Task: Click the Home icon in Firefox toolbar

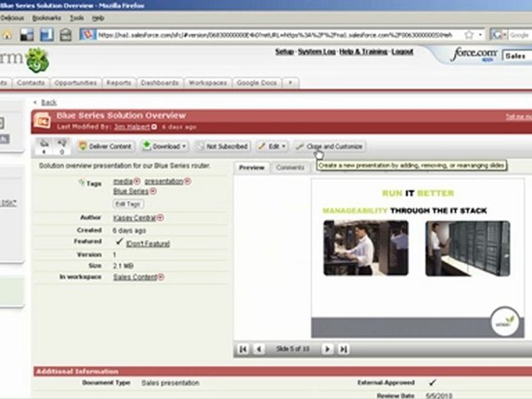Action: pyautogui.click(x=7, y=35)
